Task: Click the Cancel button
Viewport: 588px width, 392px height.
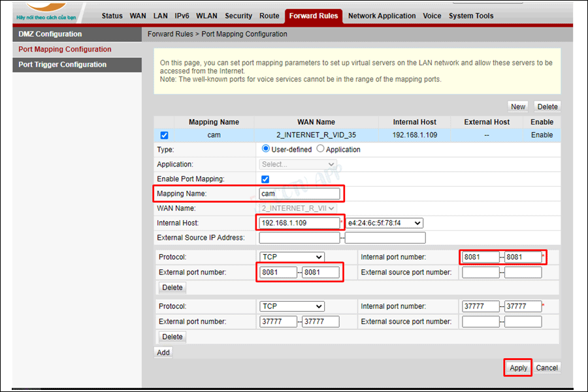Action: point(547,368)
